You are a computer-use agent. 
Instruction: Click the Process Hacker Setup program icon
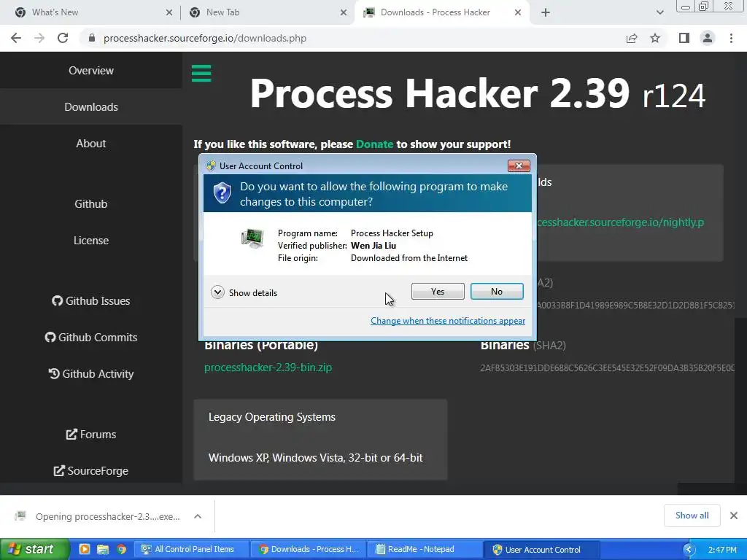point(252,238)
